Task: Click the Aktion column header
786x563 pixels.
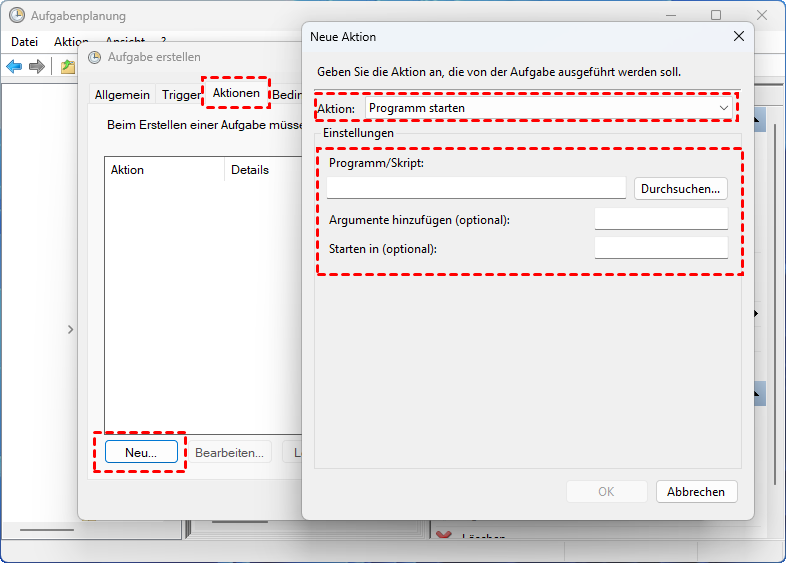Action: (x=128, y=170)
